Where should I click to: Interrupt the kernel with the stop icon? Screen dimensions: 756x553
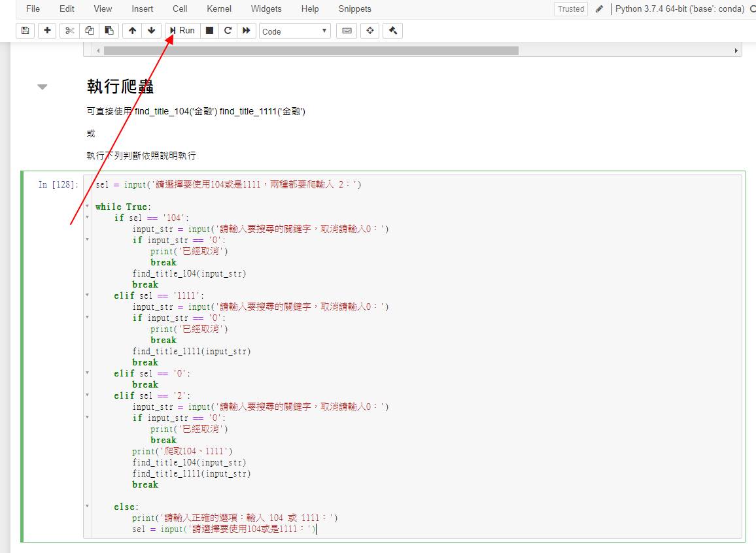click(x=209, y=31)
